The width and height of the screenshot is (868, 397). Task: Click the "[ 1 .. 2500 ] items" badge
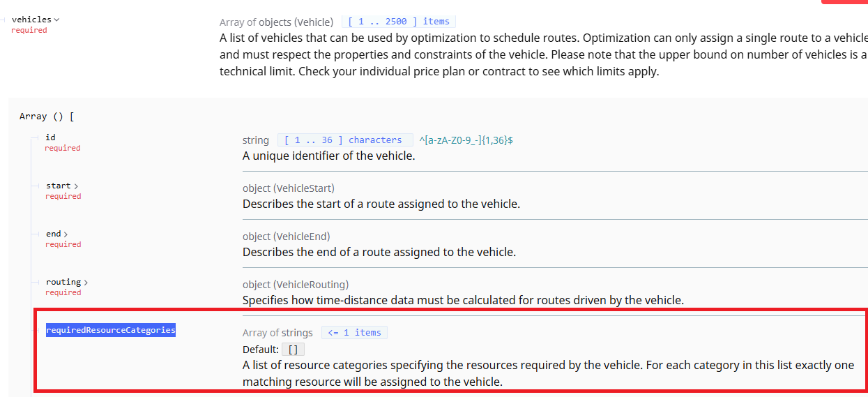(399, 22)
